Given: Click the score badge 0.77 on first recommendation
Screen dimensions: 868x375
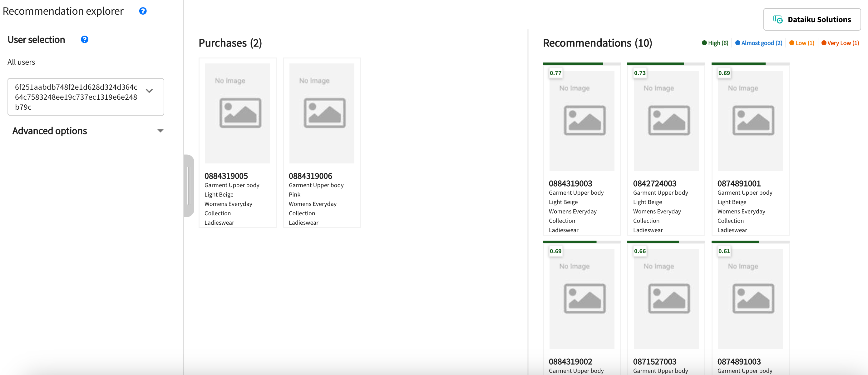Looking at the screenshot, I should click(555, 73).
